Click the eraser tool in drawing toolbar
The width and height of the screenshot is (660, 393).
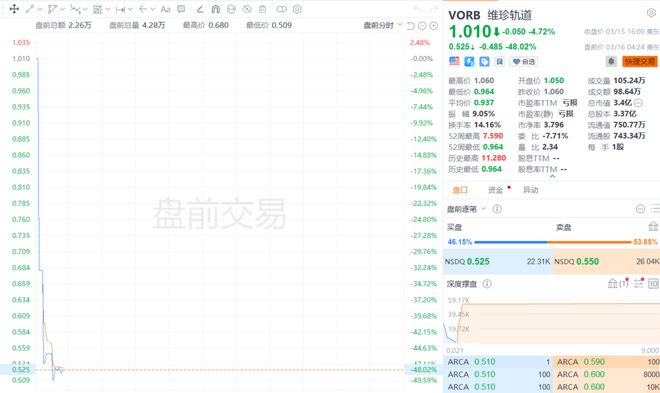click(x=200, y=9)
